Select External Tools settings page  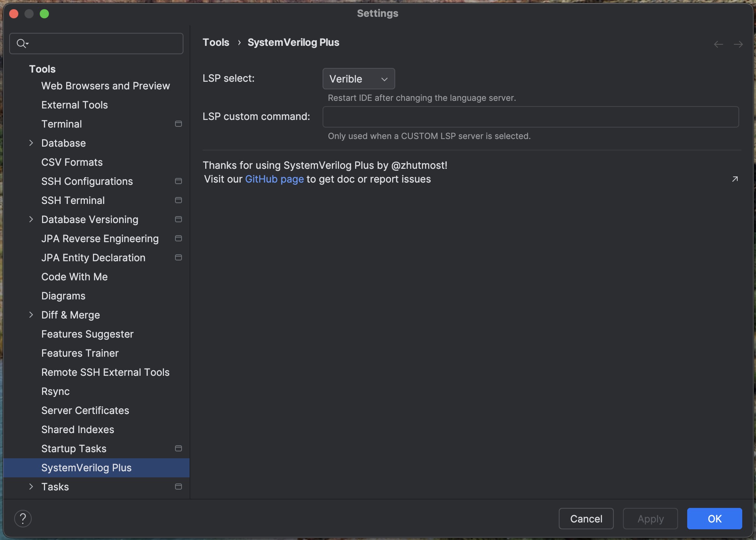tap(75, 105)
